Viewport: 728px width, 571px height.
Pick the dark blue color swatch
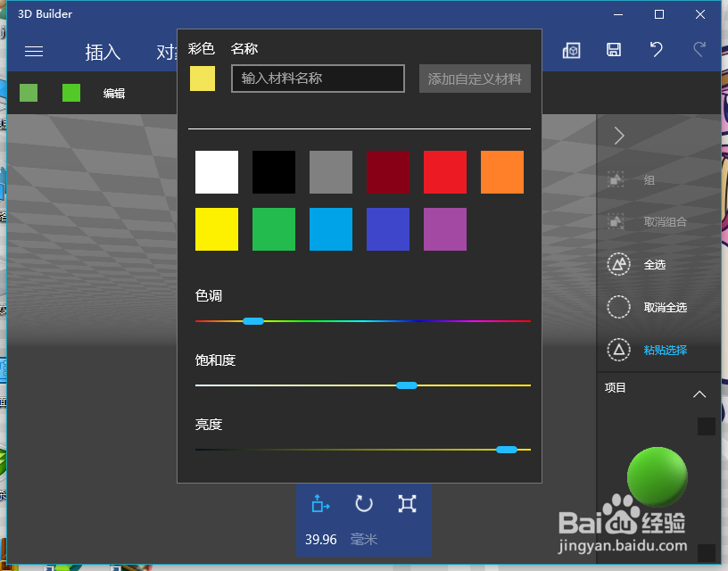pyautogui.click(x=388, y=229)
